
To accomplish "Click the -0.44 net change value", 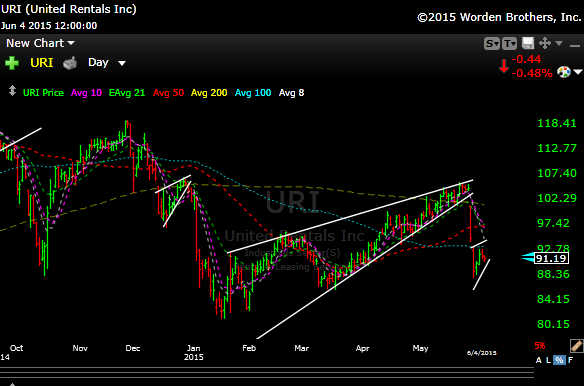I will coord(526,59).
